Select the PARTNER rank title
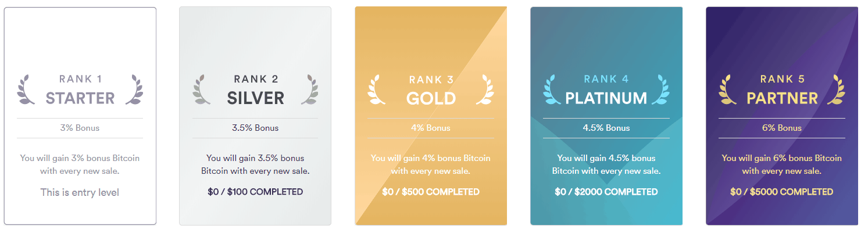 coord(782,98)
